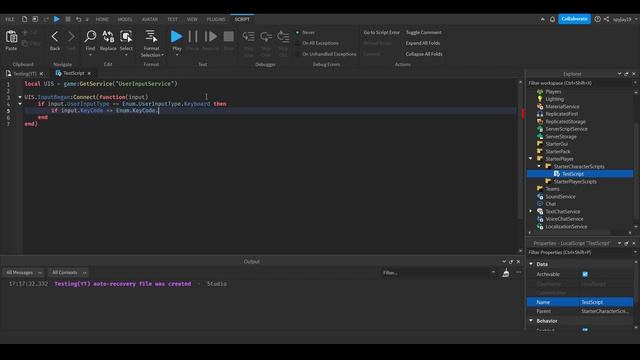Screen dimensions: 640x360
Task: Click the Name property value field
Action: tap(606, 302)
